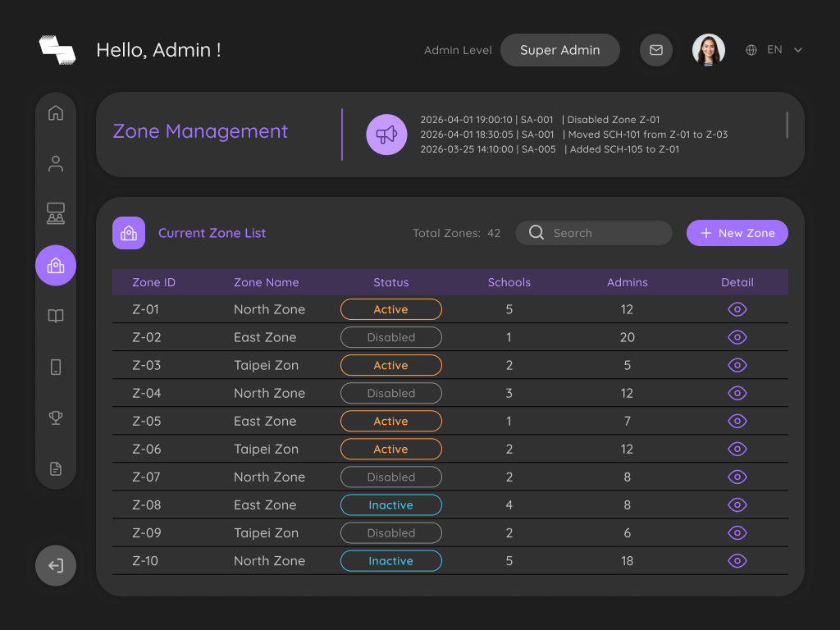
Task: Open the mobile device sidebar icon
Action: (x=56, y=367)
